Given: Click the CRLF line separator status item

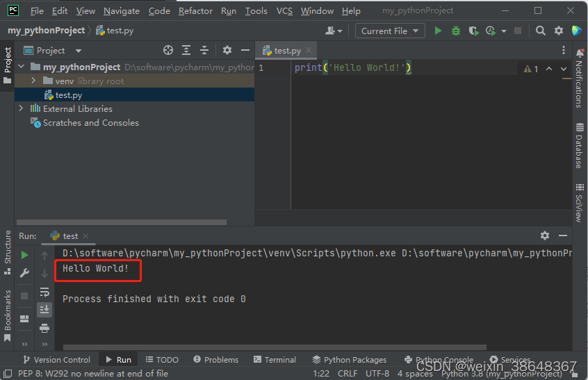Looking at the screenshot, I should click(x=348, y=374).
